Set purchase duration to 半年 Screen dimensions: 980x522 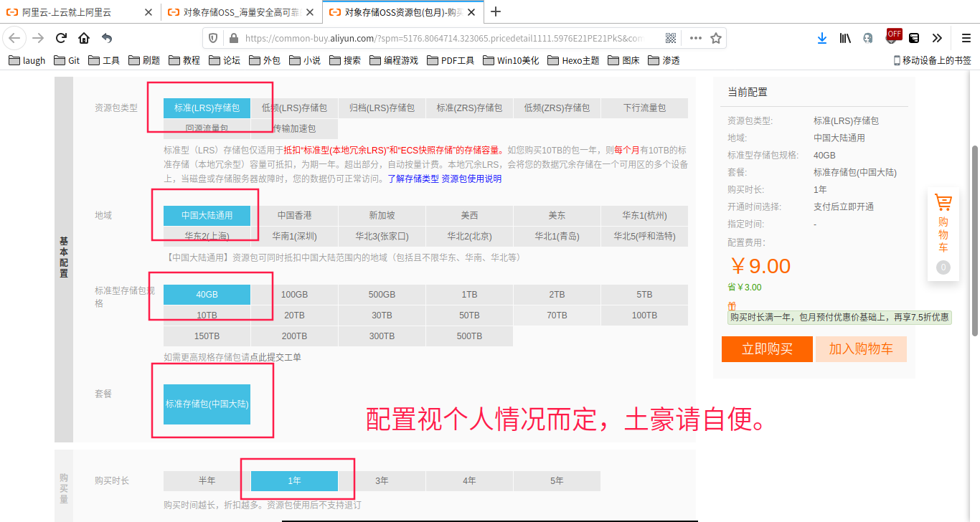tap(207, 480)
